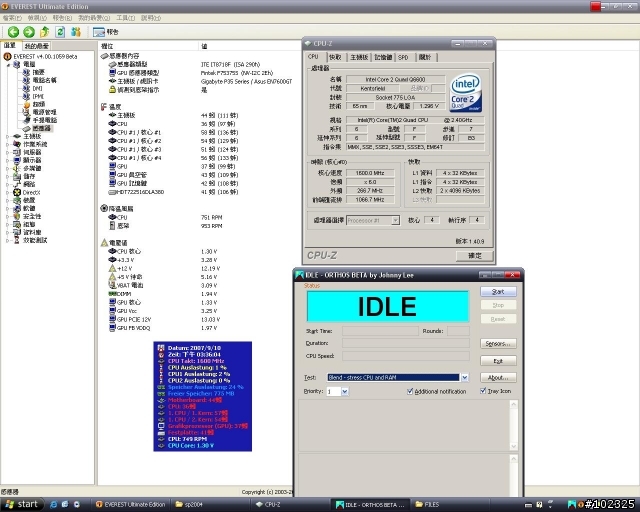Click the up-level folder arrow toolbar icon

(x=44, y=31)
